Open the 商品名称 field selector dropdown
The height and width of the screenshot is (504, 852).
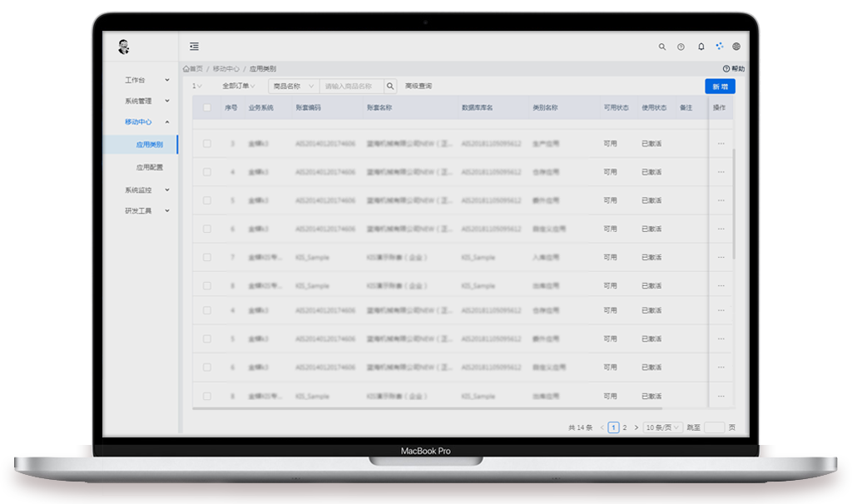coord(293,86)
